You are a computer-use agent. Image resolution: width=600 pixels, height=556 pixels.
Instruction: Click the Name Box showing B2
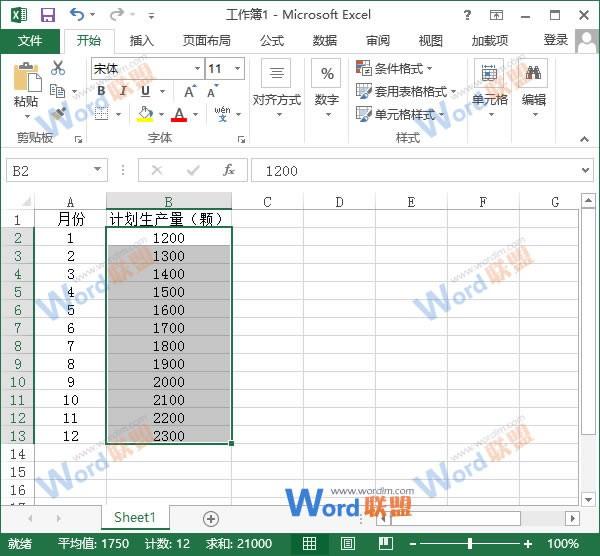coord(48,171)
